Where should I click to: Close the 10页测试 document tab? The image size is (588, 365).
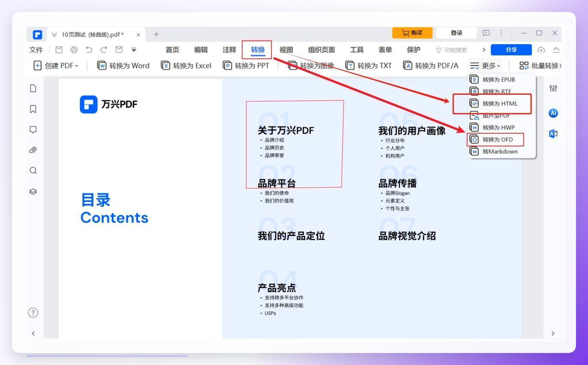[x=138, y=35]
